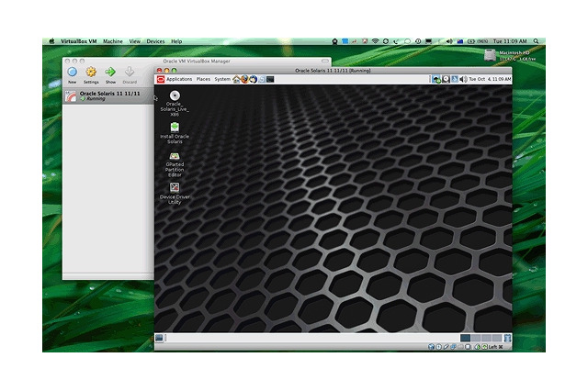
Task: Click network adapter icon in VM status bar
Action: [453, 347]
